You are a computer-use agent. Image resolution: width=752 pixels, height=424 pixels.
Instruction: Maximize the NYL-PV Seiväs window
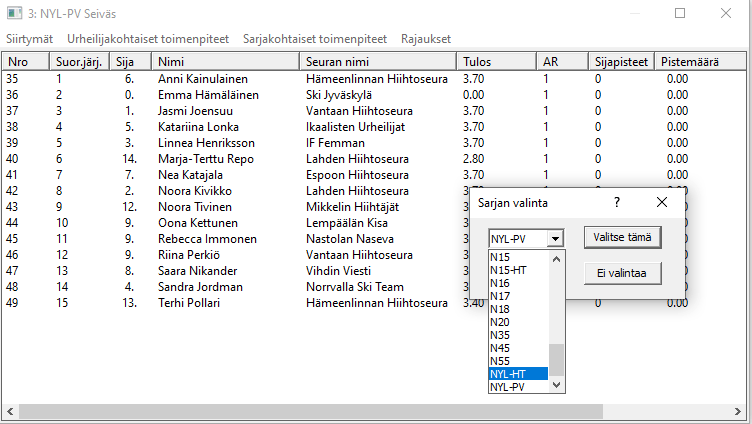(680, 14)
